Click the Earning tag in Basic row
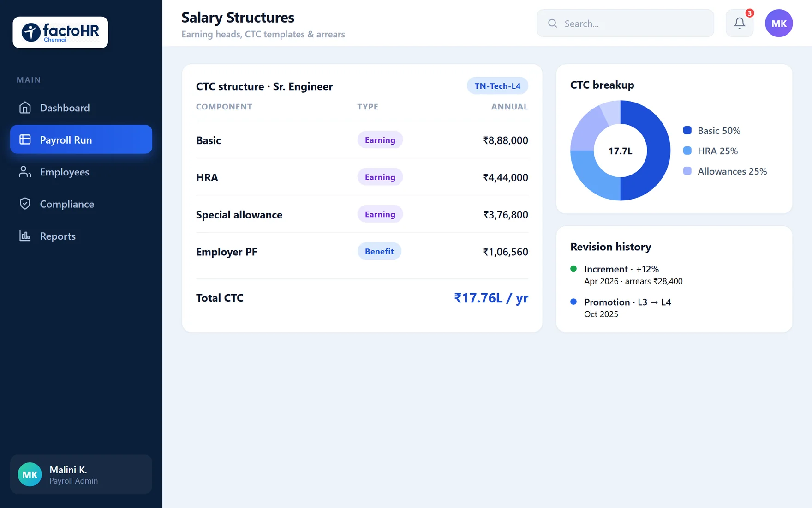This screenshot has height=508, width=812. click(x=380, y=140)
